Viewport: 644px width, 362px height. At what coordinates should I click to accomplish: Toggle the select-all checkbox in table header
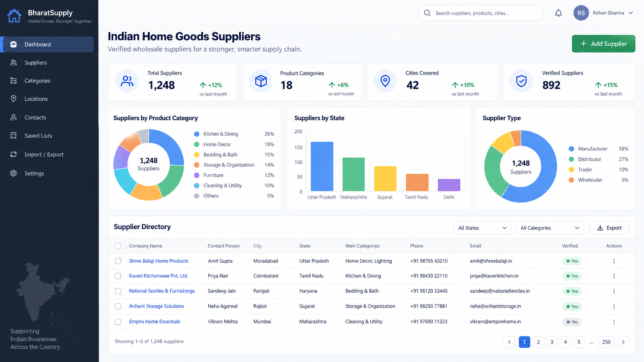coord(118,246)
